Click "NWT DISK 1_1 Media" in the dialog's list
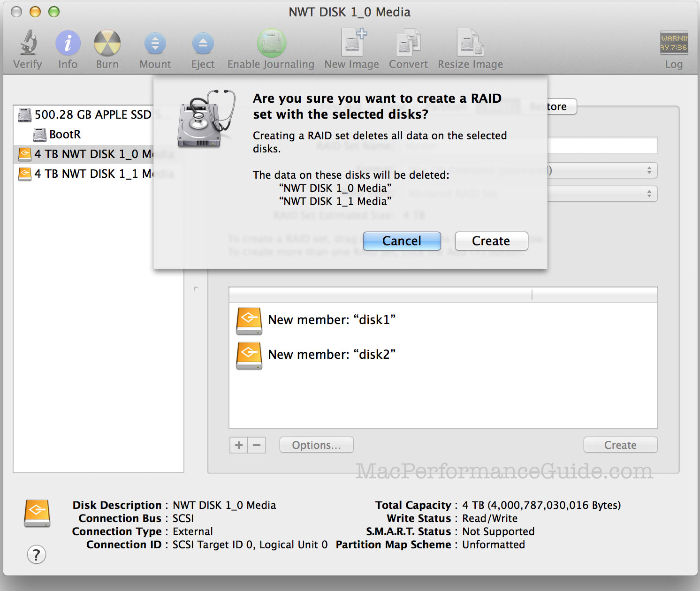The height and width of the screenshot is (591, 700). pyautogui.click(x=335, y=201)
